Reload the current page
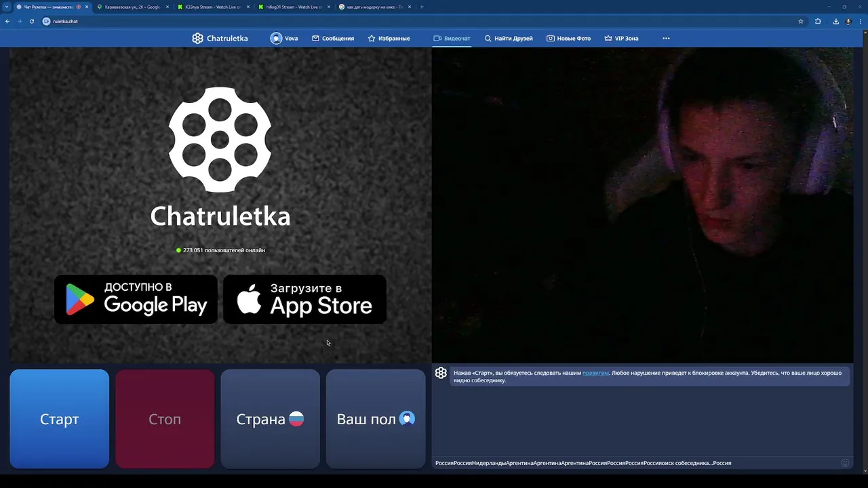The width and height of the screenshot is (868, 488). tap(31, 21)
